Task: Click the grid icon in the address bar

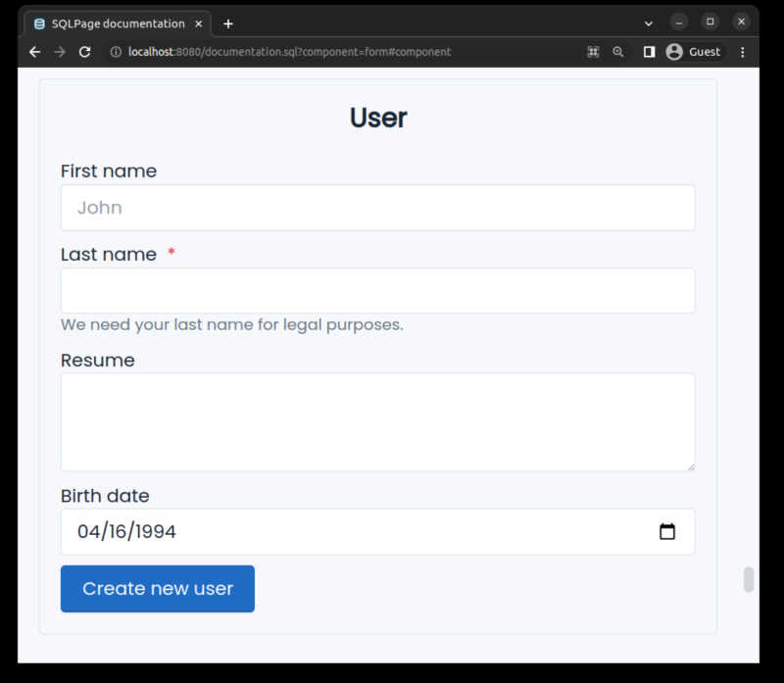Action: 593,52
